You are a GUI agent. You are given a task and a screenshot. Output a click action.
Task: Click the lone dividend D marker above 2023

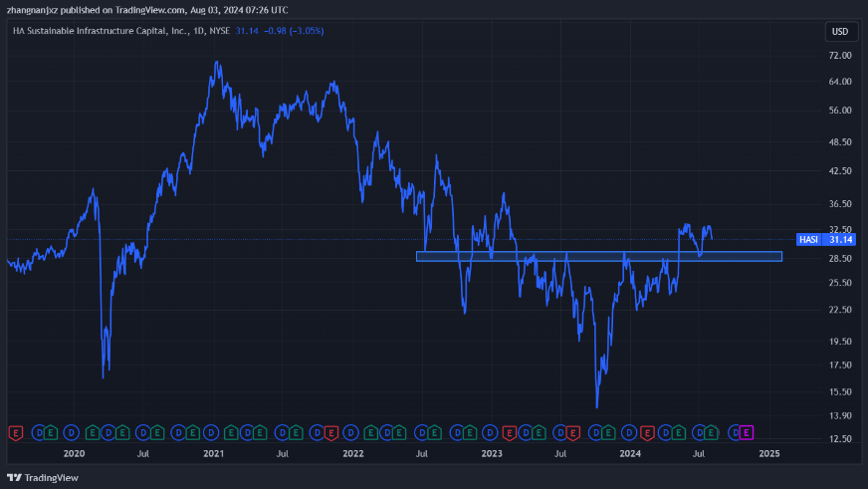tap(490, 432)
